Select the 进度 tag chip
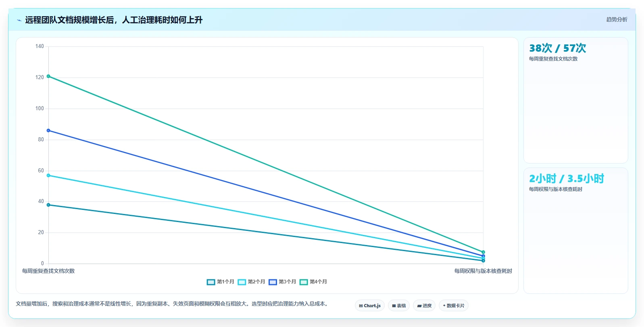 point(424,306)
